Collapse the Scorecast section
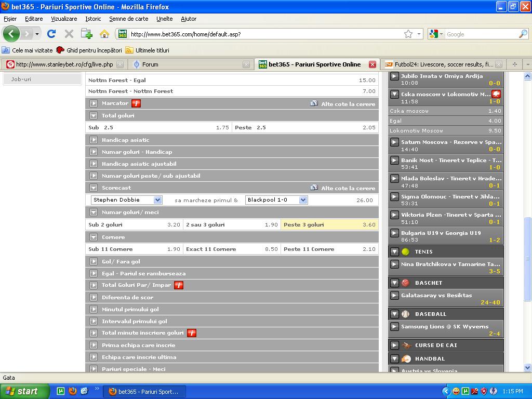The width and height of the screenshot is (532, 399). [94, 188]
